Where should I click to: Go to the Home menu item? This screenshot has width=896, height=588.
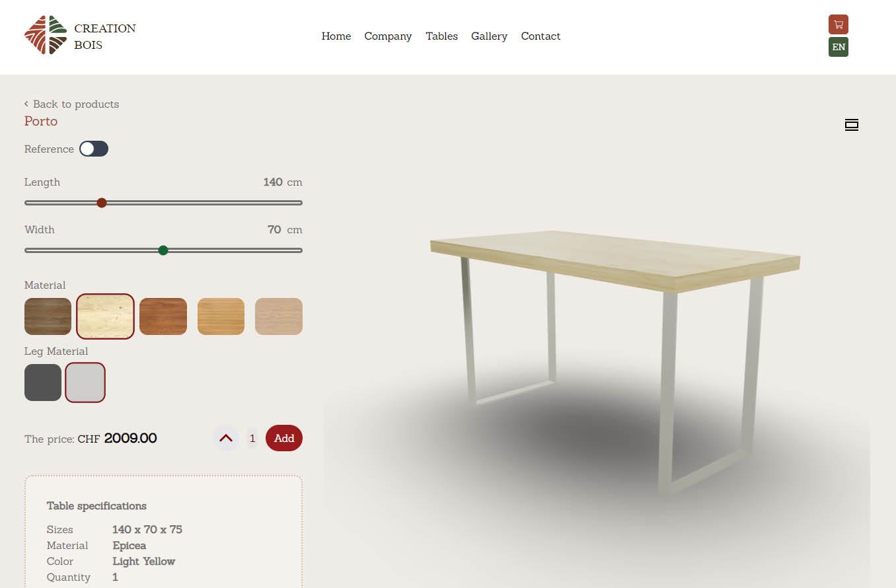[336, 36]
